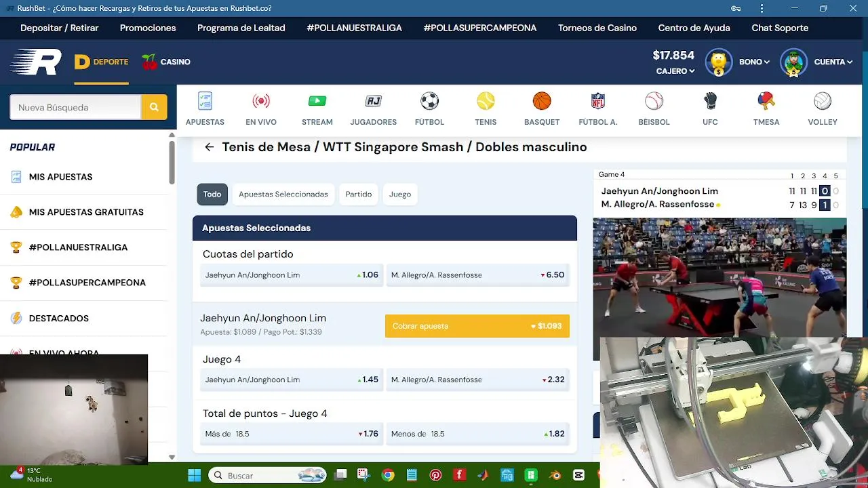Open Torneos de Casino link
This screenshot has width=868, height=488.
pos(597,28)
